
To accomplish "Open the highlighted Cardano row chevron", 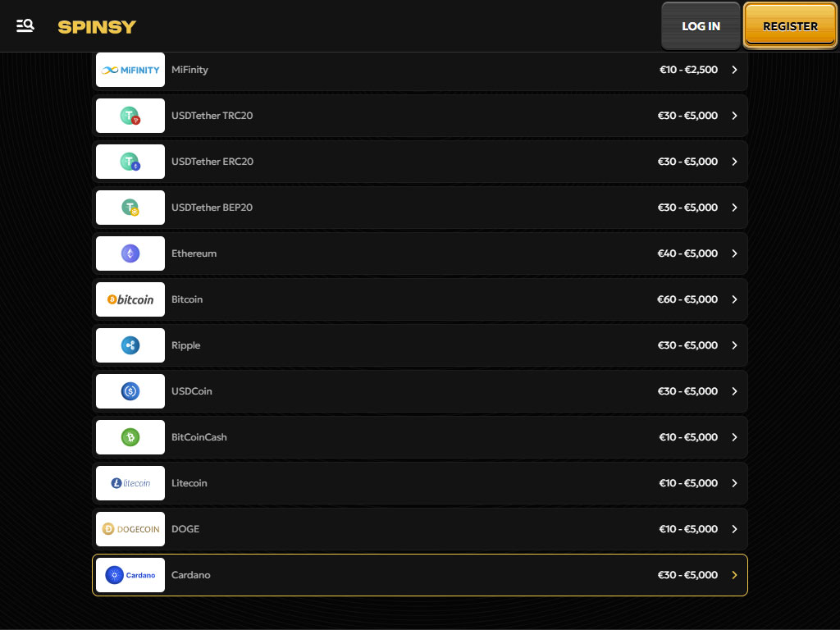I will 734,575.
